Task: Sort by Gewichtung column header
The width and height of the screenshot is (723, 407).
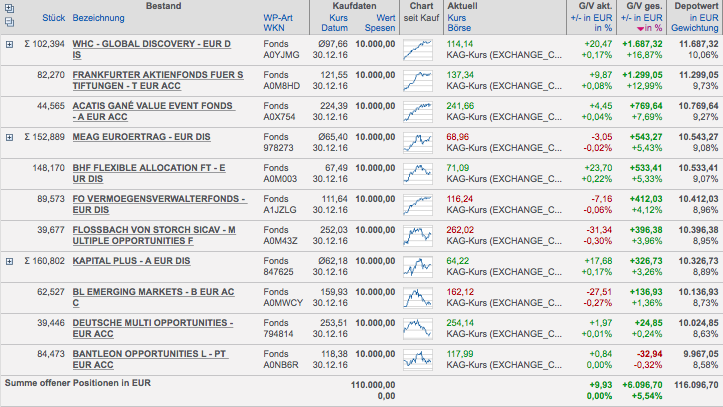Action: 695,28
